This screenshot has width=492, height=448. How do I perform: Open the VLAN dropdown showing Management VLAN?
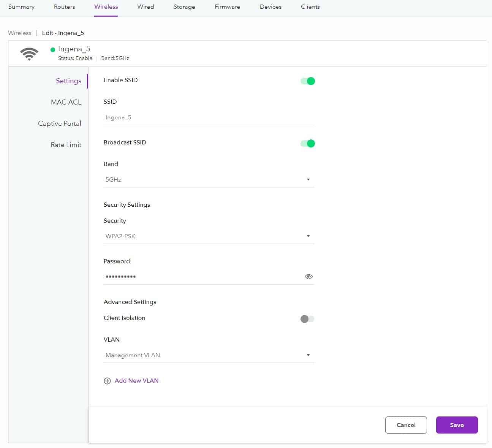209,355
